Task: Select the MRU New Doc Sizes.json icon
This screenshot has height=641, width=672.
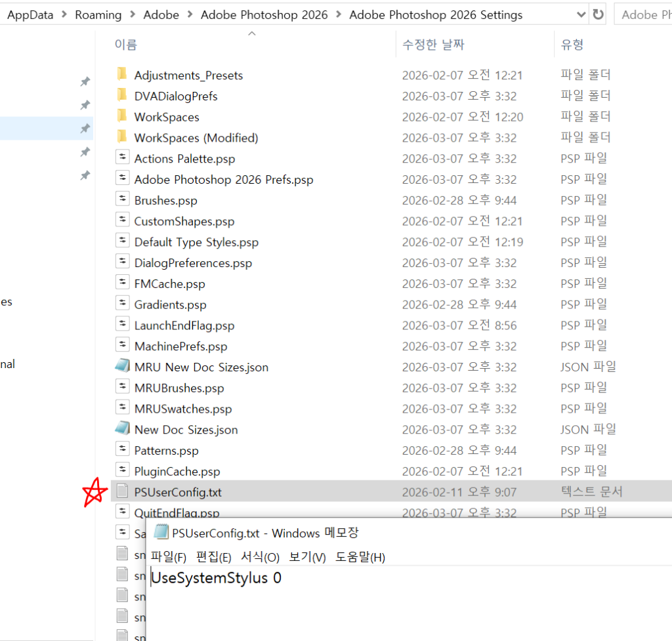Action: click(123, 365)
